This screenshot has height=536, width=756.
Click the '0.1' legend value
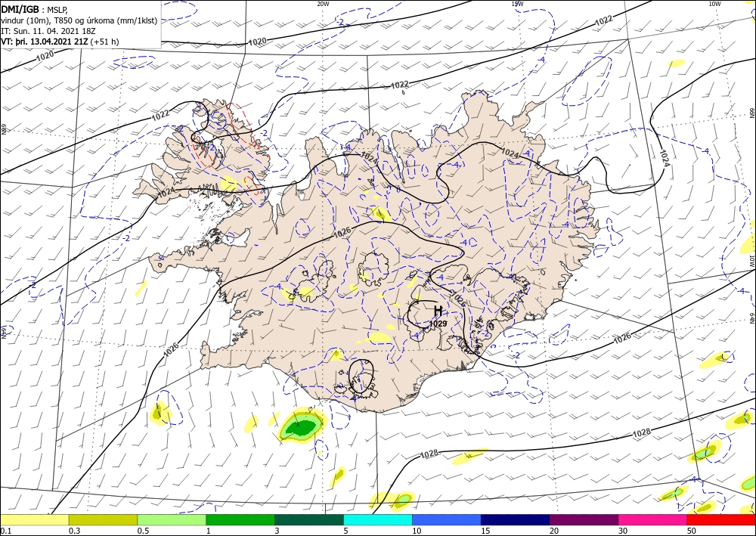(x=5, y=531)
